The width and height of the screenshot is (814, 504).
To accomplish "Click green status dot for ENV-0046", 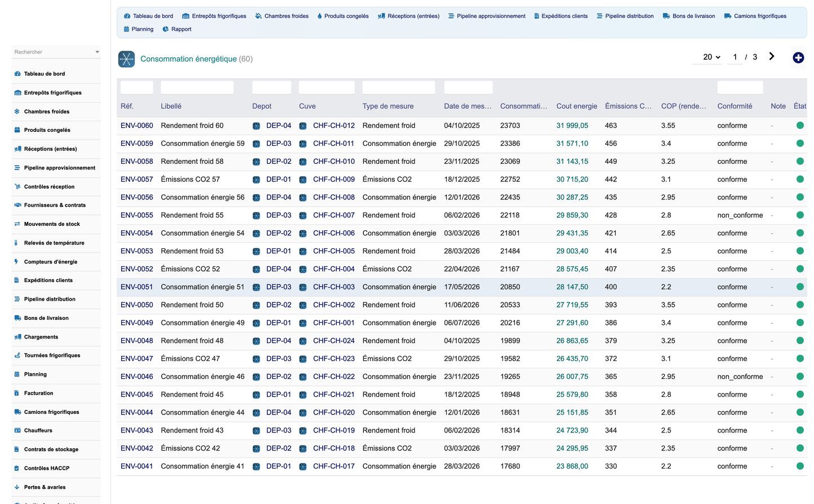I will (x=800, y=376).
